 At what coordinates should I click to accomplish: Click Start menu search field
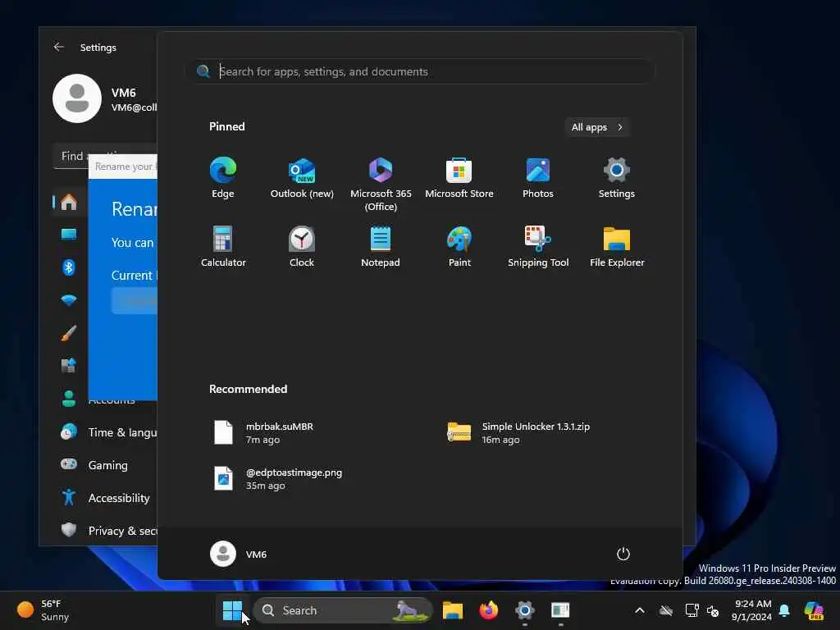pyautogui.click(x=420, y=71)
